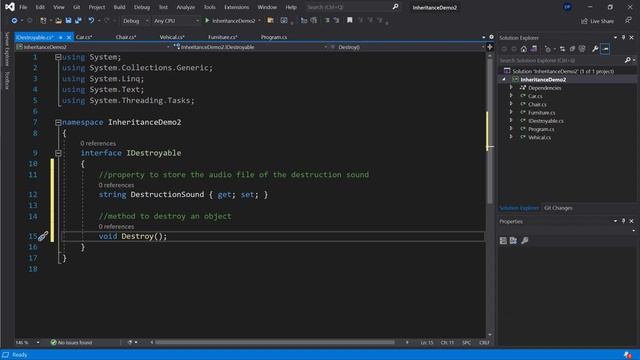
Task: Click Alphabetical sort icon in Properties panel
Action: tap(513, 241)
